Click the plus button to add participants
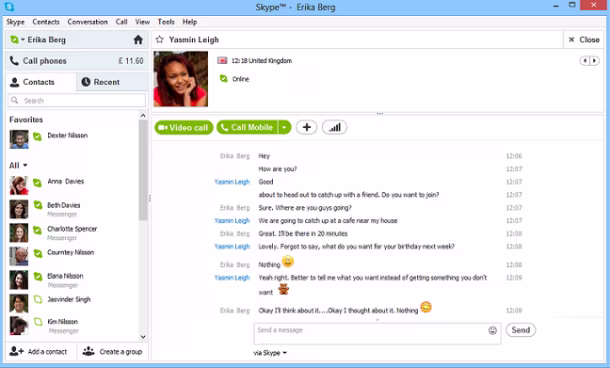This screenshot has width=610, height=368. click(307, 127)
